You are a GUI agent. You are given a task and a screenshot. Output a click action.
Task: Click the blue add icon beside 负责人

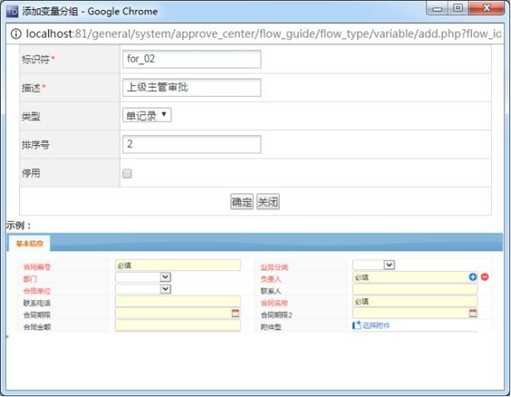(x=473, y=277)
